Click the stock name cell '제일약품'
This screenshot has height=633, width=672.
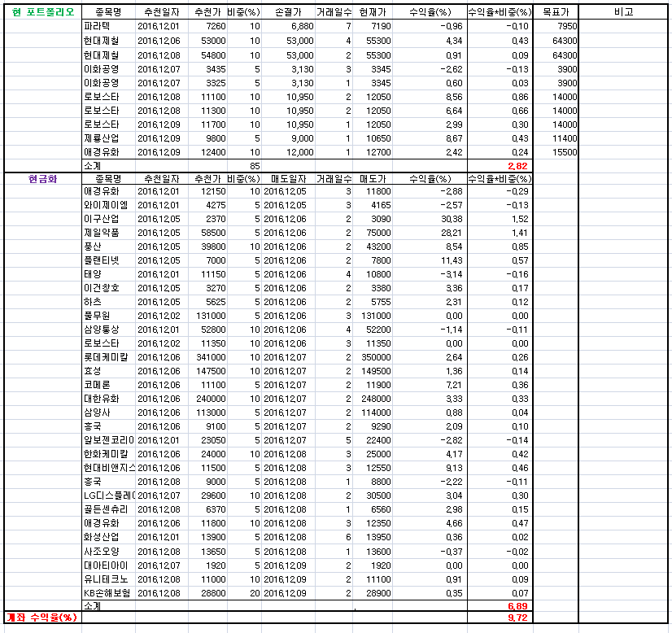pos(101,233)
